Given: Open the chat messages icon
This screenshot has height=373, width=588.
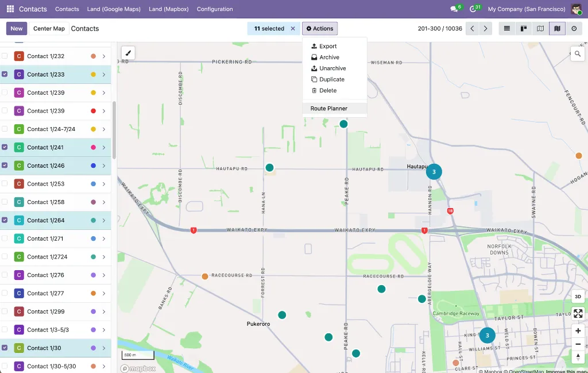Looking at the screenshot, I should coord(455,9).
